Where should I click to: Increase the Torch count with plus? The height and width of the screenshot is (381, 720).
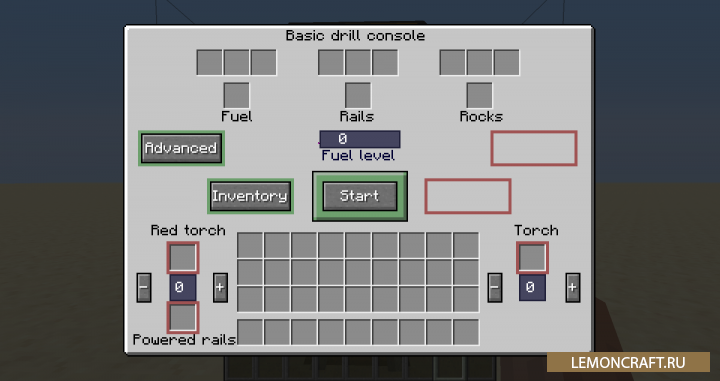[573, 287]
